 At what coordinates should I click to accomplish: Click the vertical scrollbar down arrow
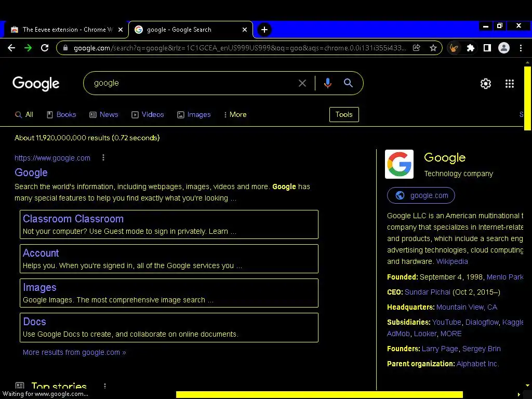527,386
